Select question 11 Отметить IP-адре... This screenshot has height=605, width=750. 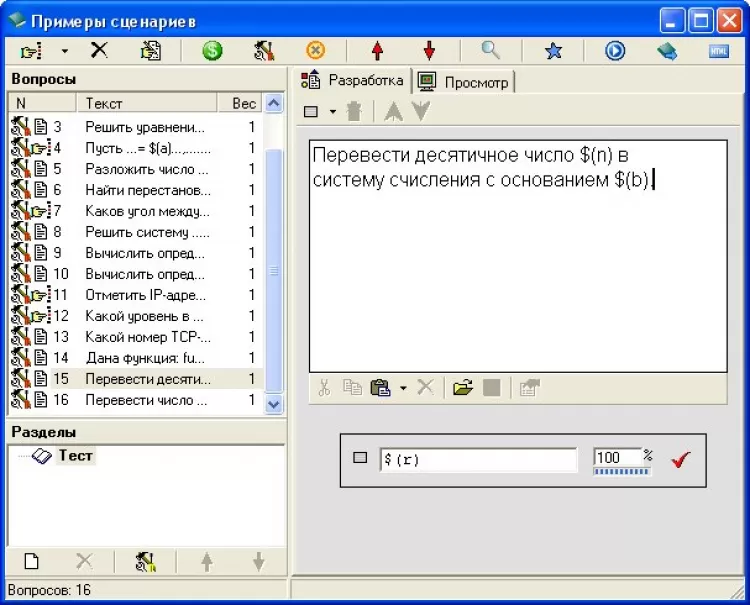[x=136, y=295]
